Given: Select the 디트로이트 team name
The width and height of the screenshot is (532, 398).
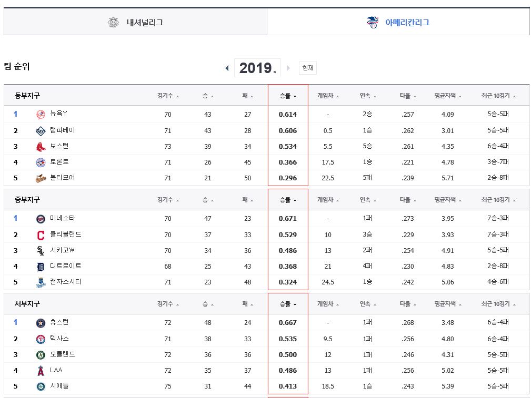Looking at the screenshot, I should (65, 266).
